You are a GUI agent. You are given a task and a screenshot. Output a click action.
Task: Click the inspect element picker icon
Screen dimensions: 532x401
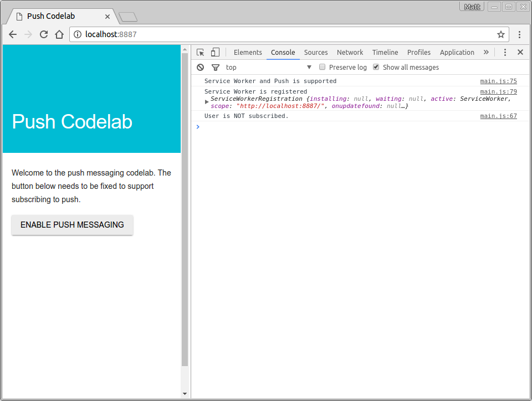point(201,53)
